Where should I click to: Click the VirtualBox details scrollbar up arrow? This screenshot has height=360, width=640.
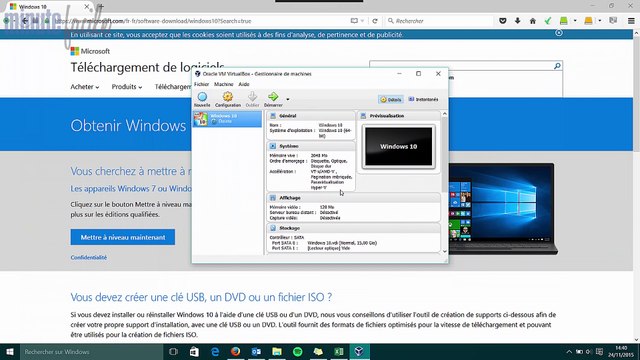pos(444,114)
